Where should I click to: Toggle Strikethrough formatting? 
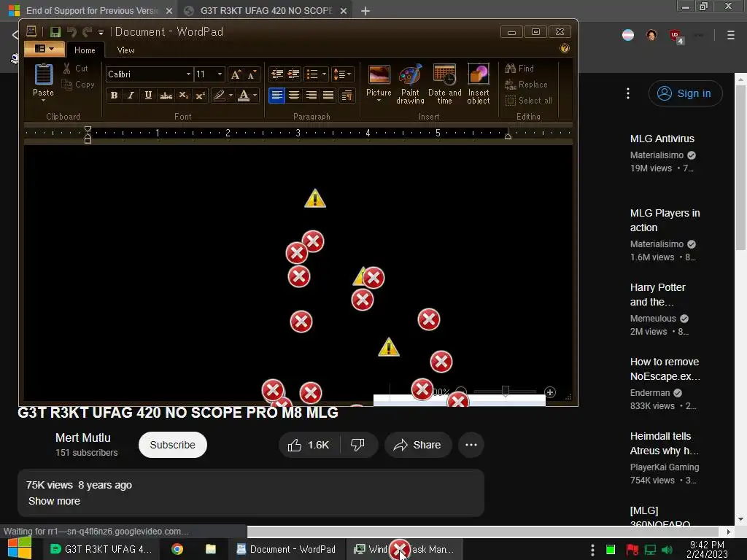click(x=166, y=96)
